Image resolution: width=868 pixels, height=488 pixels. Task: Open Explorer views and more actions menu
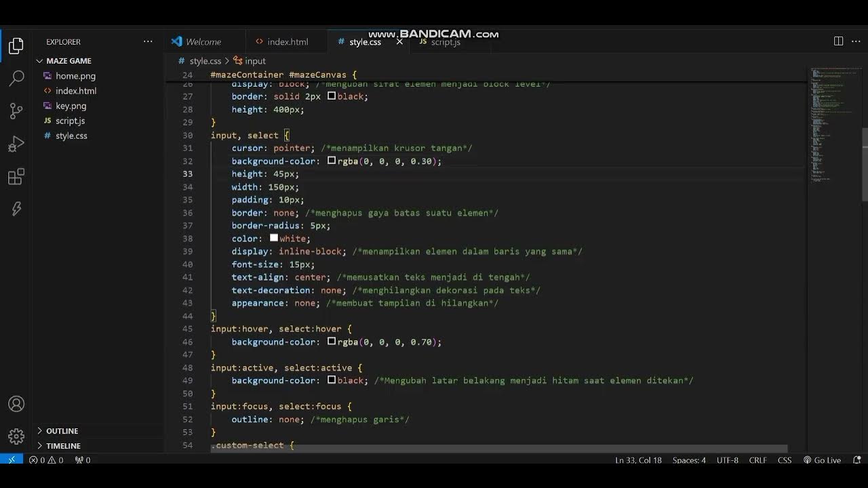(x=148, y=42)
